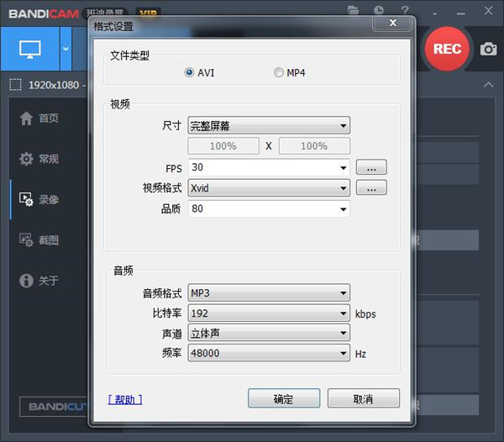The image size is (504, 442).
Task: Open the 关于 about tab in sidebar
Action: coord(39,281)
